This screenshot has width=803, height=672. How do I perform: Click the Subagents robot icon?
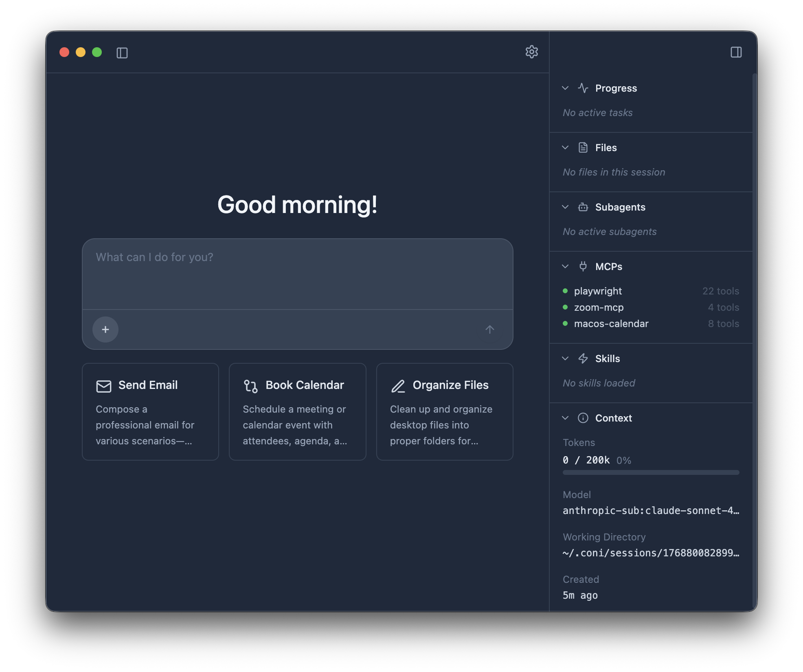point(583,207)
